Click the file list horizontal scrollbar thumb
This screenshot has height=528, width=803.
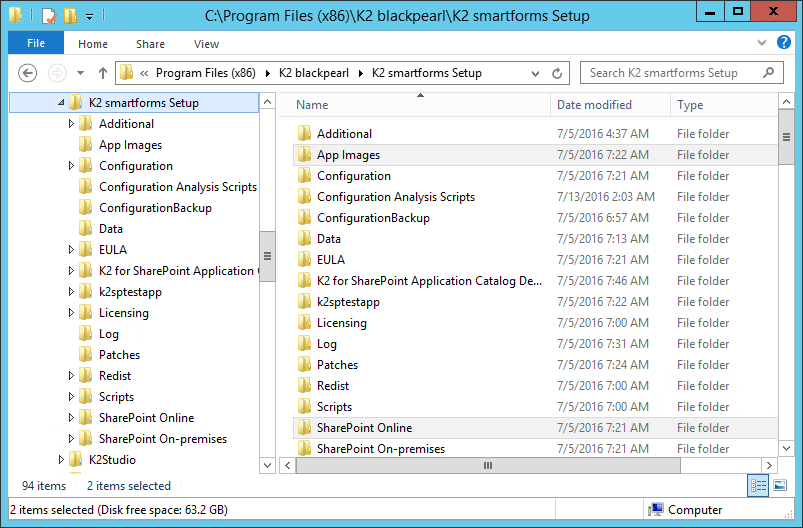tap(488, 466)
